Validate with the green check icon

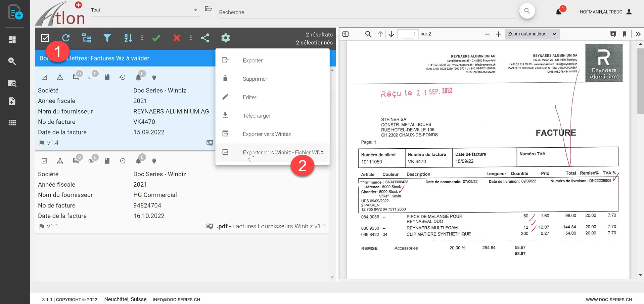tap(156, 38)
